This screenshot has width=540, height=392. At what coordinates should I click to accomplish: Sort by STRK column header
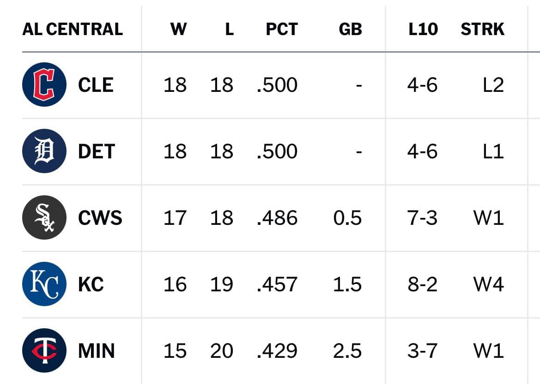[482, 29]
